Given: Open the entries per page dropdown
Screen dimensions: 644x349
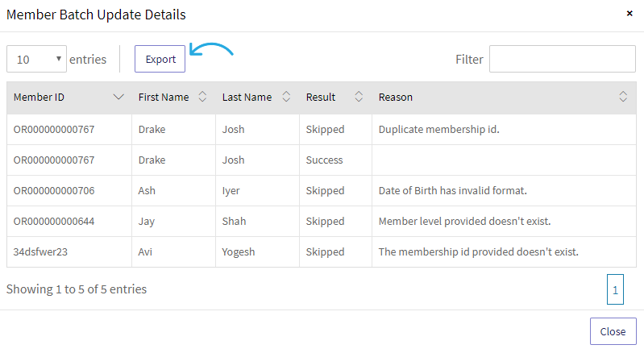Looking at the screenshot, I should pyautogui.click(x=36, y=59).
